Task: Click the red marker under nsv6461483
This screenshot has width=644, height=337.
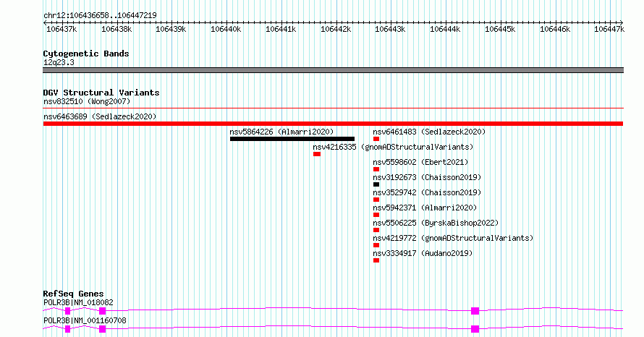Action: point(376,139)
